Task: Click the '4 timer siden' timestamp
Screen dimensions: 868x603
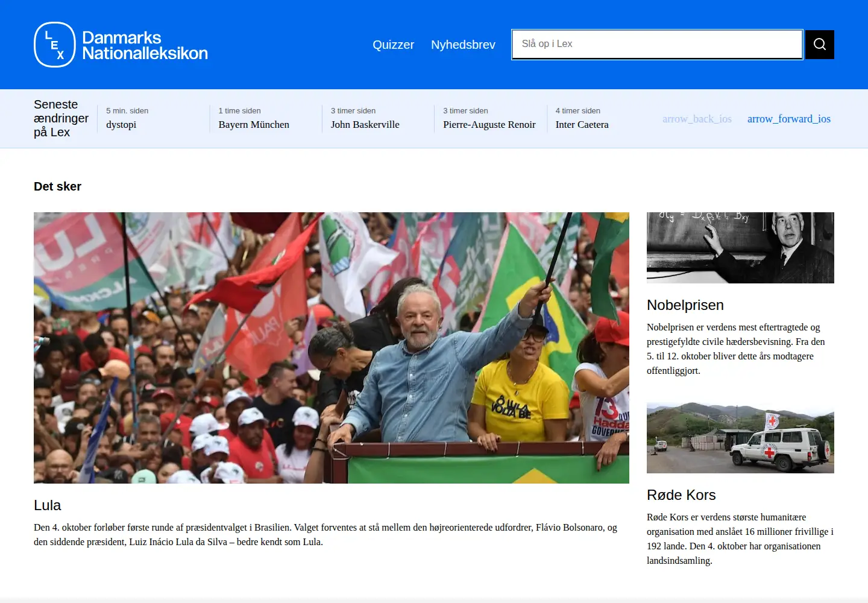Action: pyautogui.click(x=577, y=111)
